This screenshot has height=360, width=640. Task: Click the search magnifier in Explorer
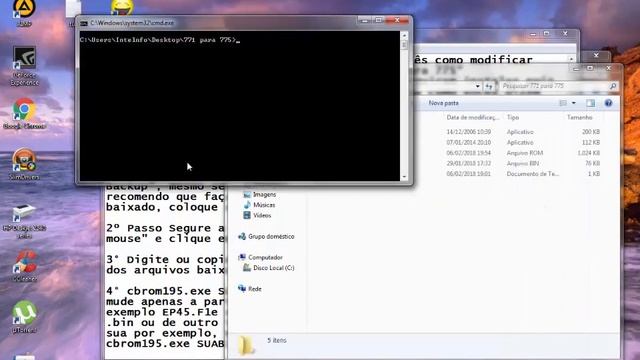click(612, 86)
